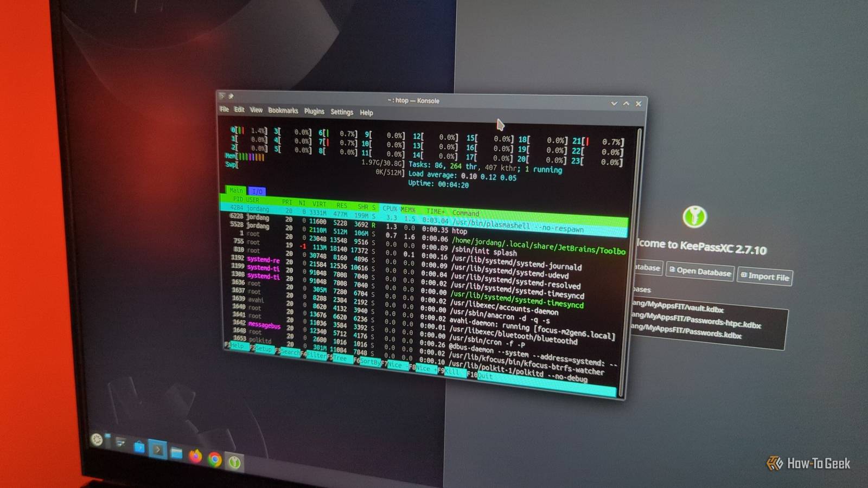Viewport: 868px width, 488px height.
Task: Select the Konsole terminal taskbar icon
Action: pos(157,450)
